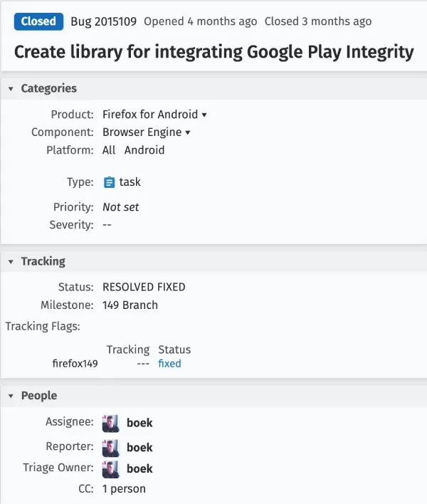Click the blue Closed status badge

tap(38, 21)
